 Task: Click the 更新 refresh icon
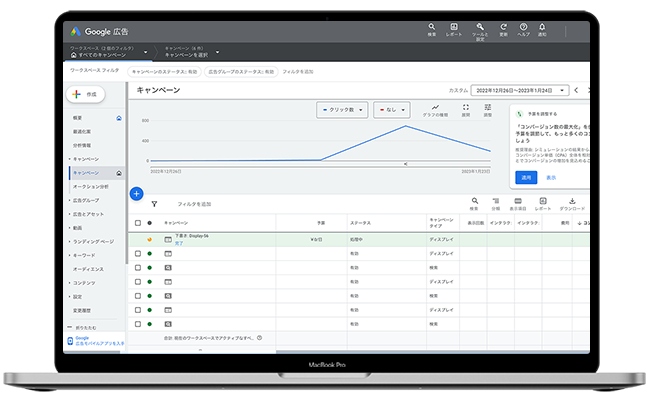[x=502, y=27]
